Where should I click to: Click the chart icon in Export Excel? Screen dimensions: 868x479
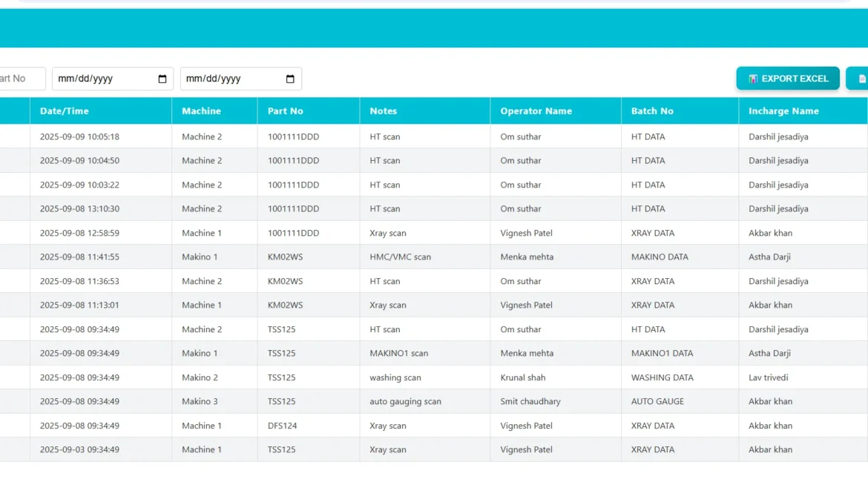click(x=753, y=79)
